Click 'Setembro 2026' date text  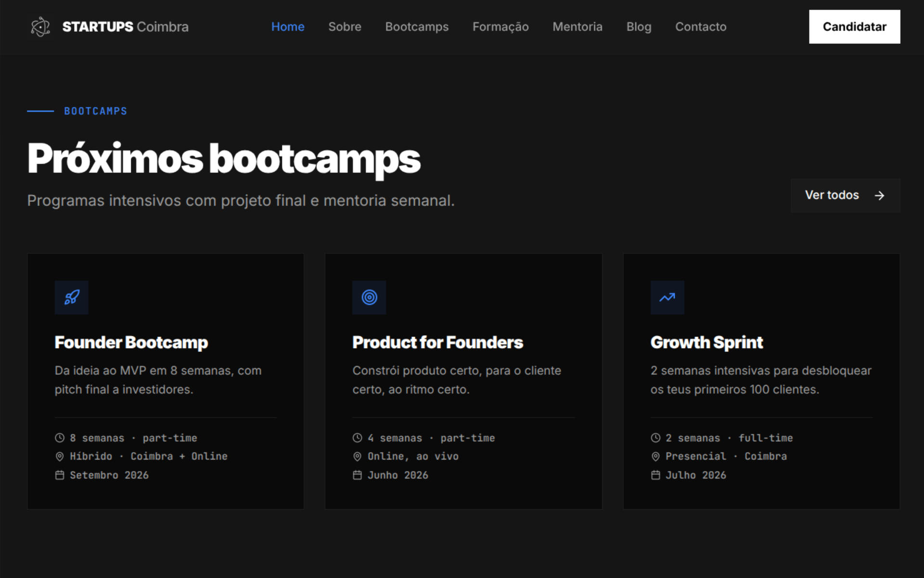109,475
